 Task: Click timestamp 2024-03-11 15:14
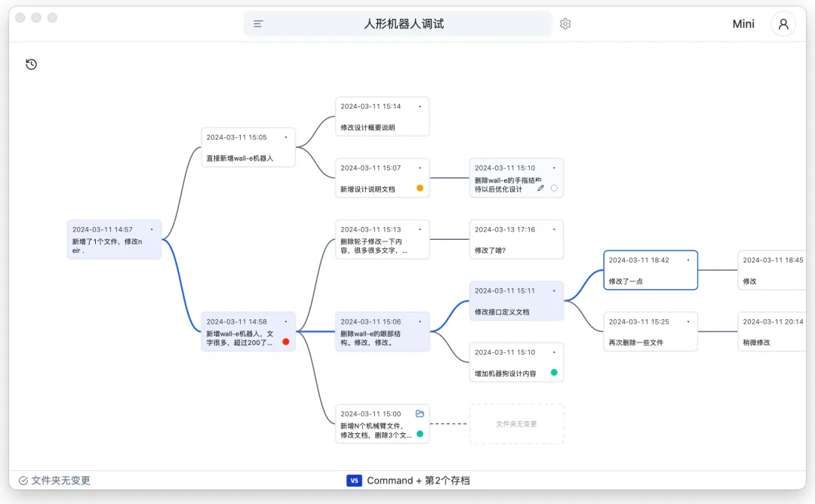371,106
